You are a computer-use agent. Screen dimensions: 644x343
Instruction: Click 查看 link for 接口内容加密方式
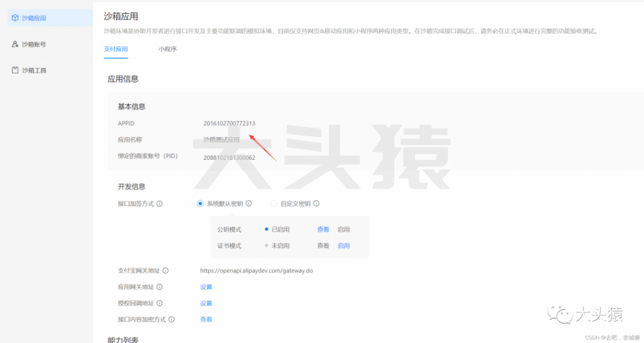click(206, 319)
